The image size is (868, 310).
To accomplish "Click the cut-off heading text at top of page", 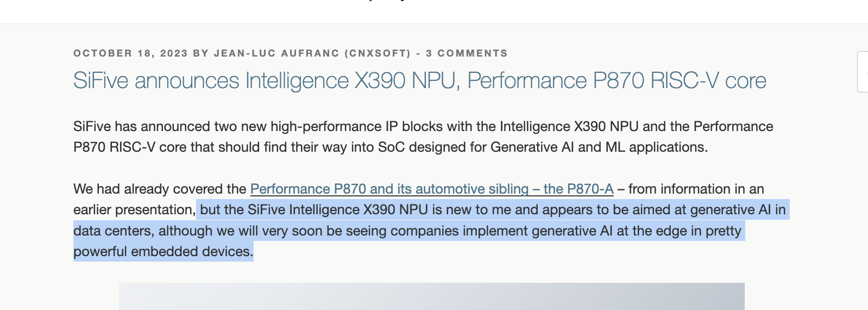I will (388, 1).
